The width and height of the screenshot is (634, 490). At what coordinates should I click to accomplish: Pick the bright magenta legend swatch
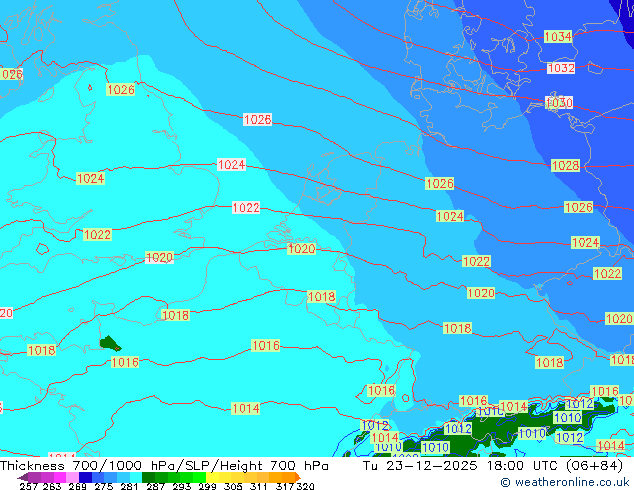[60, 477]
